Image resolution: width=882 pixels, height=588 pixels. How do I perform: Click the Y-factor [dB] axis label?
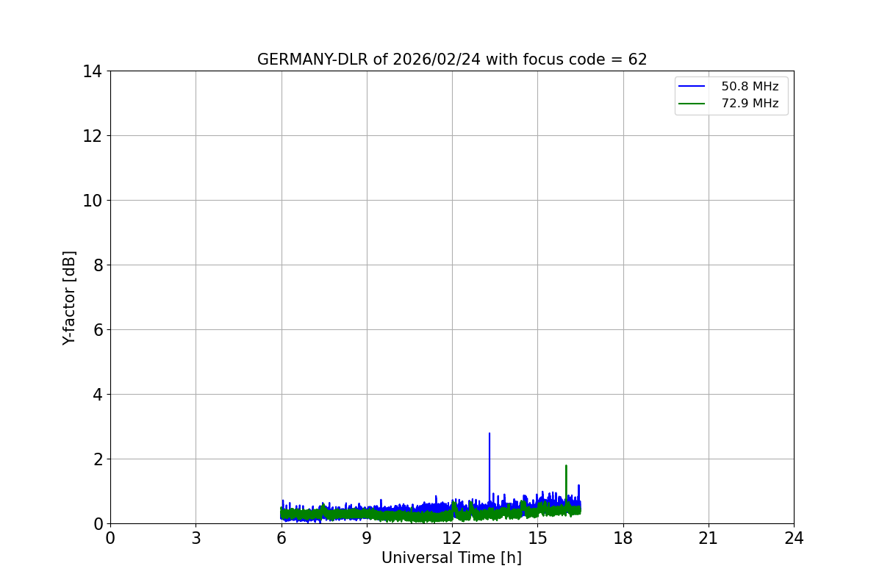69,298
